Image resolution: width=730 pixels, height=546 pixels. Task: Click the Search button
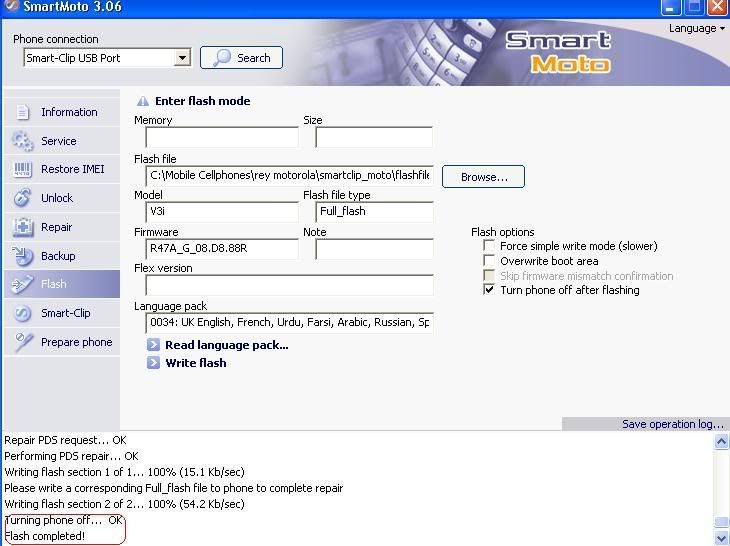click(241, 58)
